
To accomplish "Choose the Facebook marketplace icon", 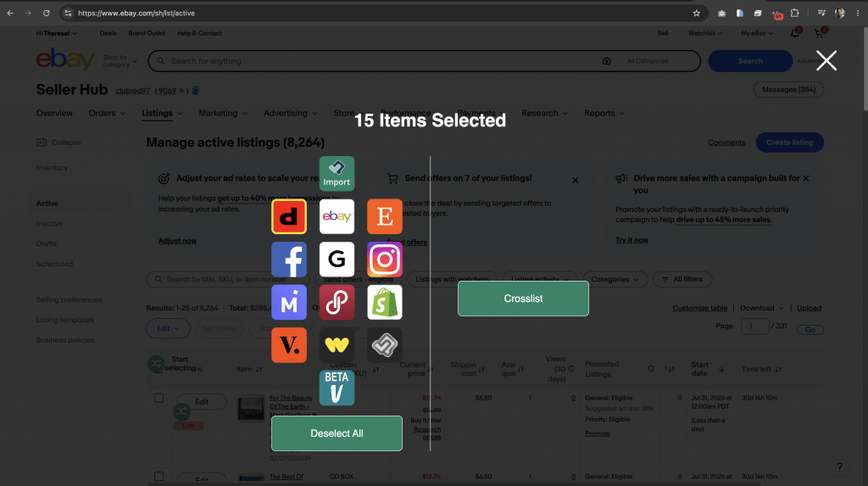I will [x=289, y=260].
